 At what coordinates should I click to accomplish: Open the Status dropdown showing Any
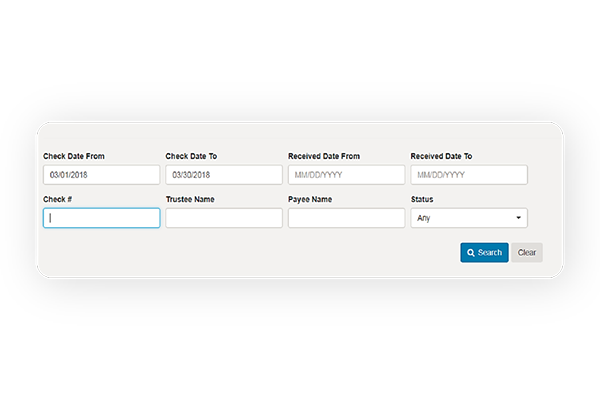click(469, 218)
